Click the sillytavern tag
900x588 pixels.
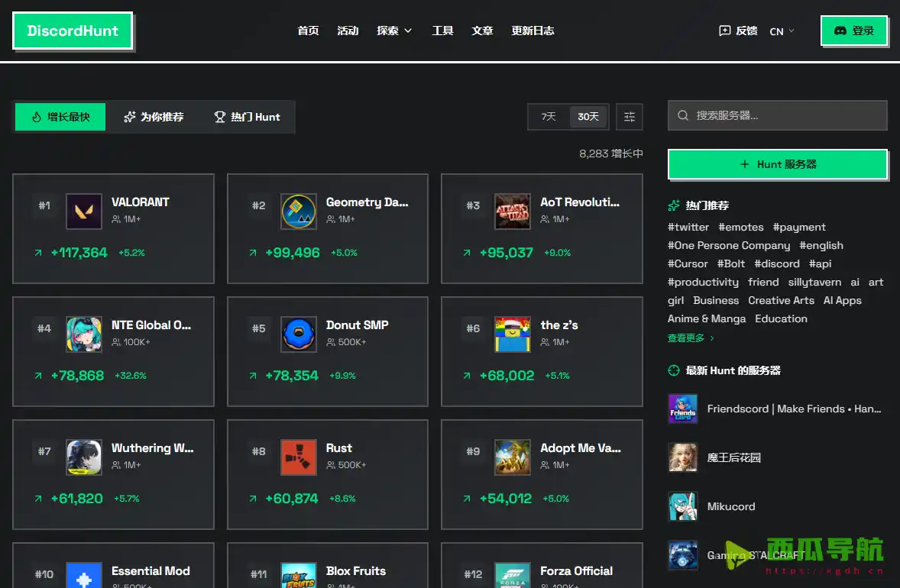(814, 283)
